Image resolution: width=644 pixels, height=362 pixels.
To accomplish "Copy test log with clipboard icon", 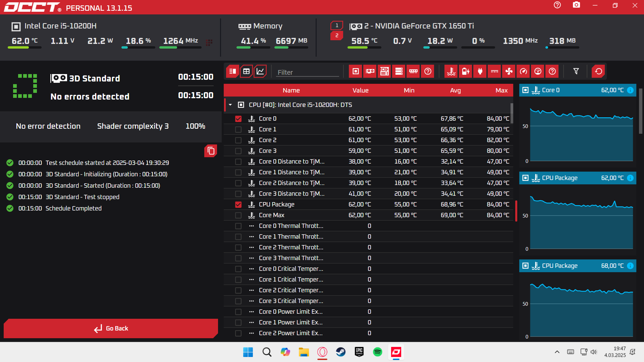I will [211, 151].
